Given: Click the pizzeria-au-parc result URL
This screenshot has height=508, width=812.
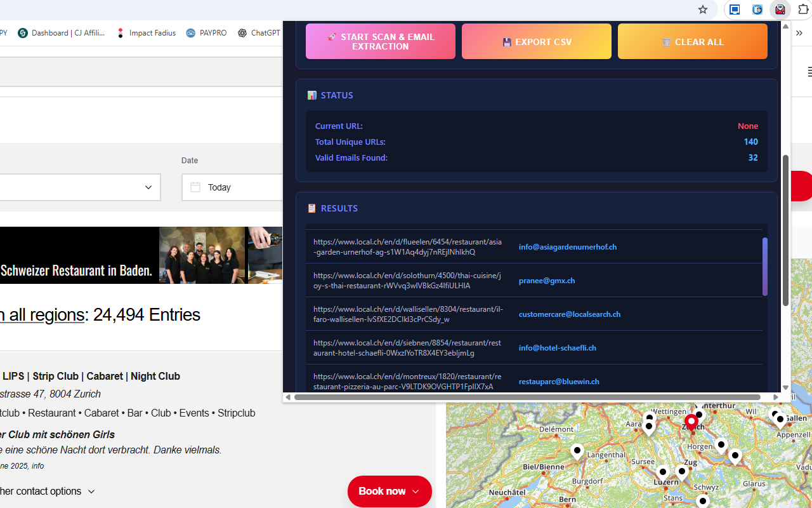Looking at the screenshot, I should [x=407, y=382].
